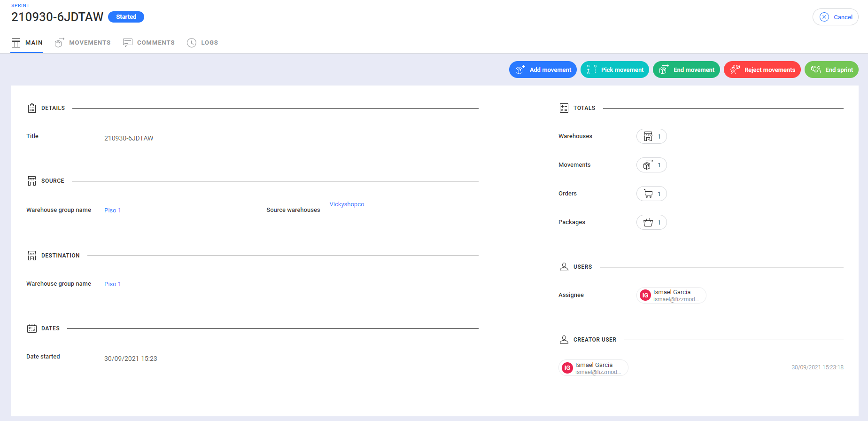Image resolution: width=868 pixels, height=421 pixels.
Task: Click the Started status badge
Action: (x=126, y=17)
